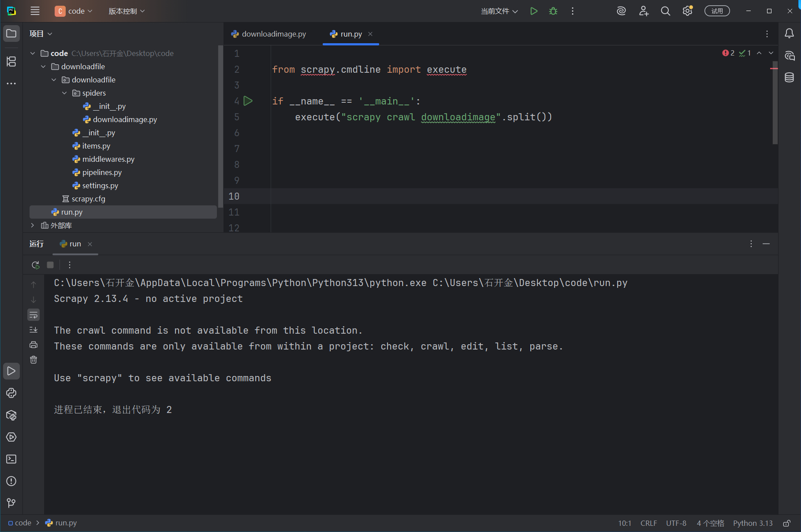Open the 版本控制 dropdown menu
The image size is (801, 532).
(127, 11)
